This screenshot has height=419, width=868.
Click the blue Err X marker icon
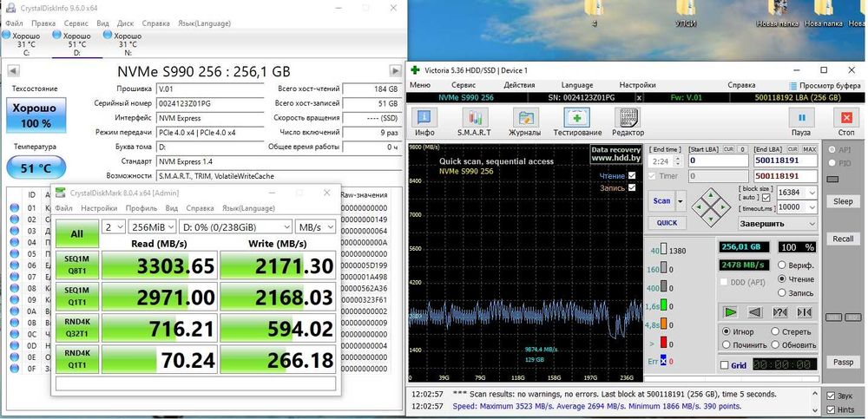point(663,361)
